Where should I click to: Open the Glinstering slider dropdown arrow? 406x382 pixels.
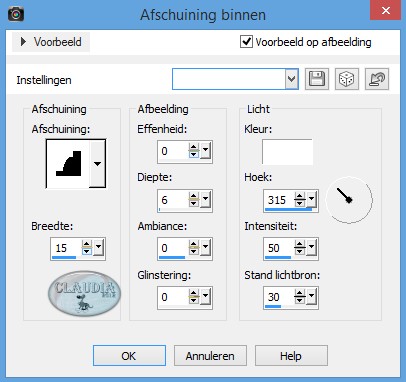point(205,297)
